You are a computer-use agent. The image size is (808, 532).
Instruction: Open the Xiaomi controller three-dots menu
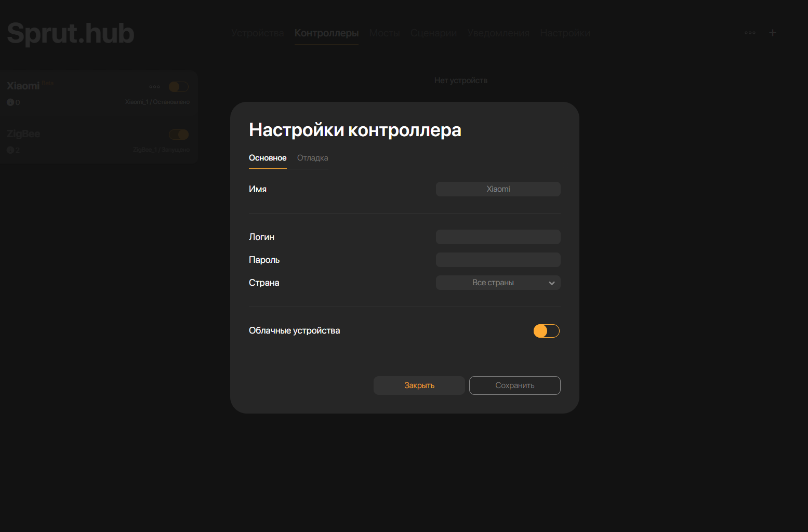click(x=154, y=87)
